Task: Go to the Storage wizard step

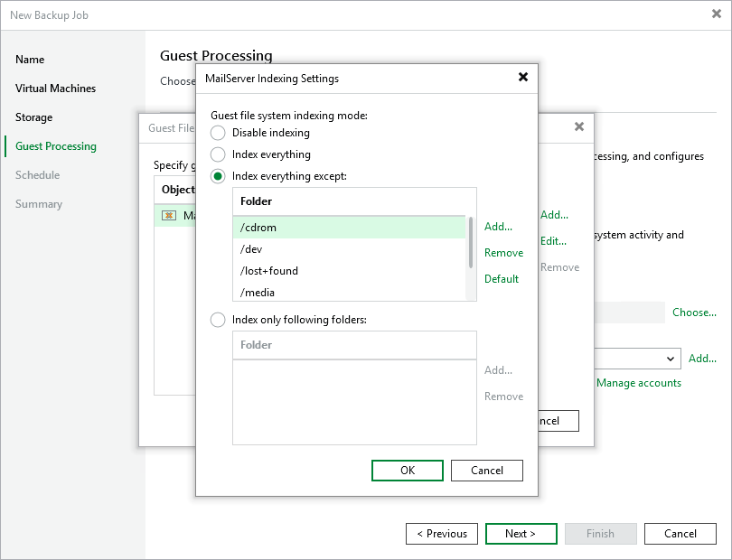Action: [x=33, y=117]
